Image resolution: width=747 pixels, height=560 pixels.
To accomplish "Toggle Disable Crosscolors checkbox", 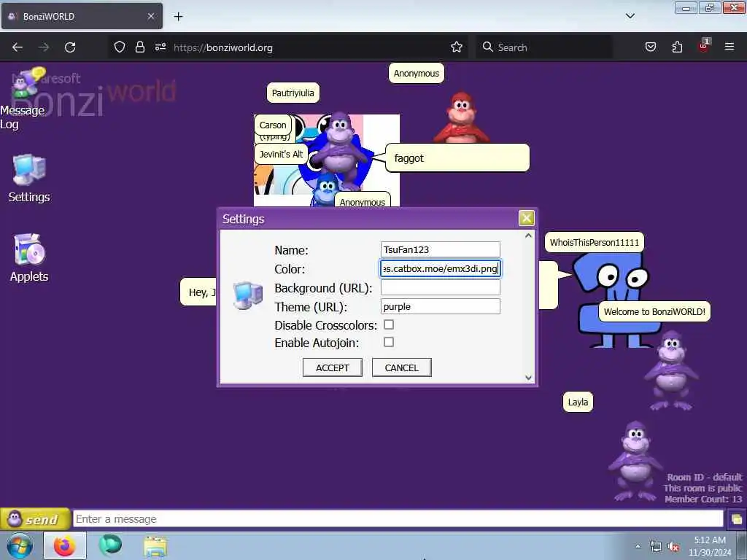I will (x=389, y=324).
